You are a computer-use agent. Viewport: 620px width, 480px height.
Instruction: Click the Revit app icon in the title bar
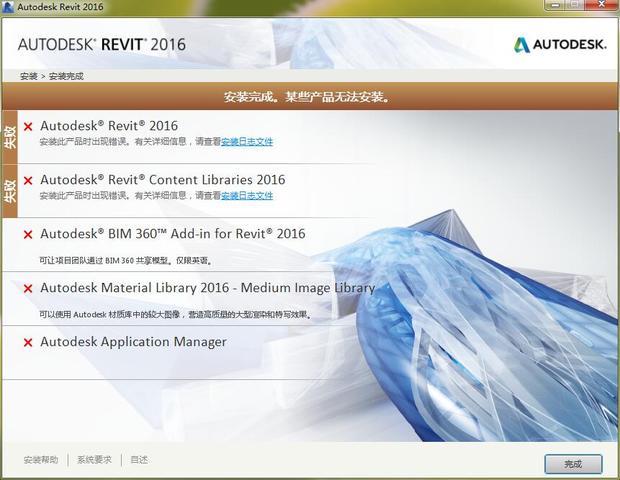click(9, 8)
